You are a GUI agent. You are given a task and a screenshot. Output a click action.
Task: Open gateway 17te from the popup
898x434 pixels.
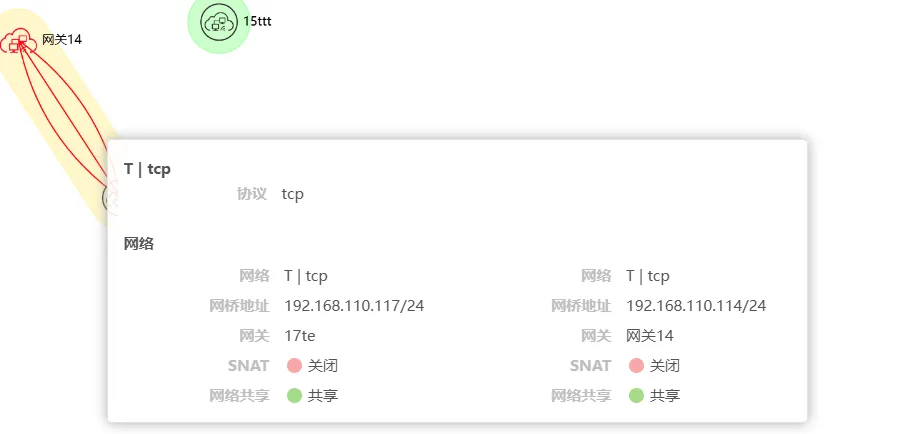click(x=300, y=336)
